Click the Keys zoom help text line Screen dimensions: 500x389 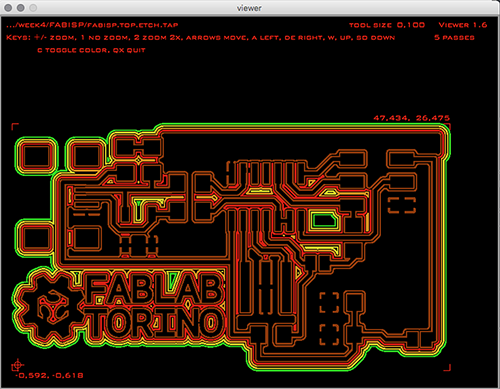[200, 37]
